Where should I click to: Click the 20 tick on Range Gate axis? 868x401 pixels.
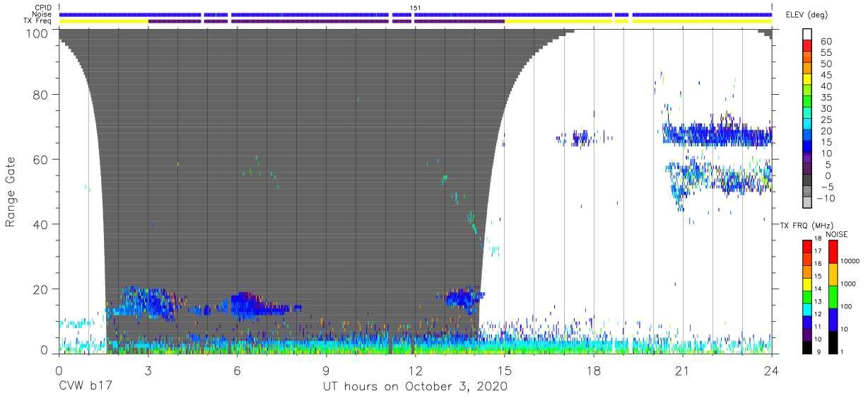click(41, 289)
